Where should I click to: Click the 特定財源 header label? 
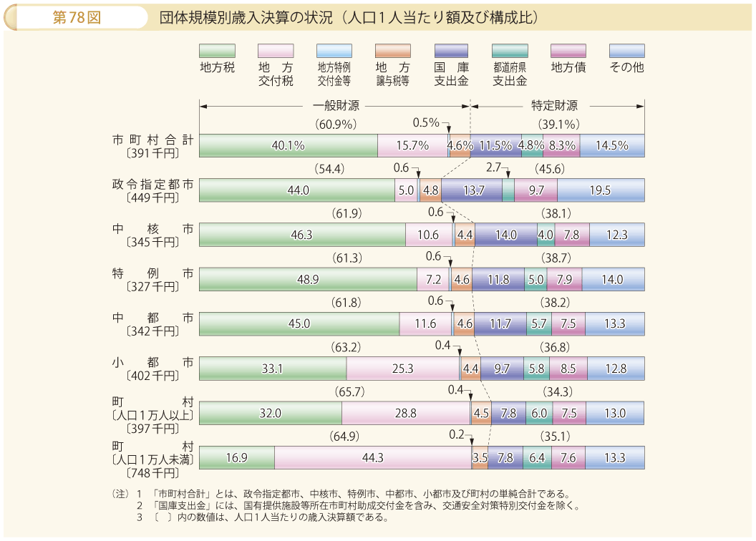coord(554,105)
